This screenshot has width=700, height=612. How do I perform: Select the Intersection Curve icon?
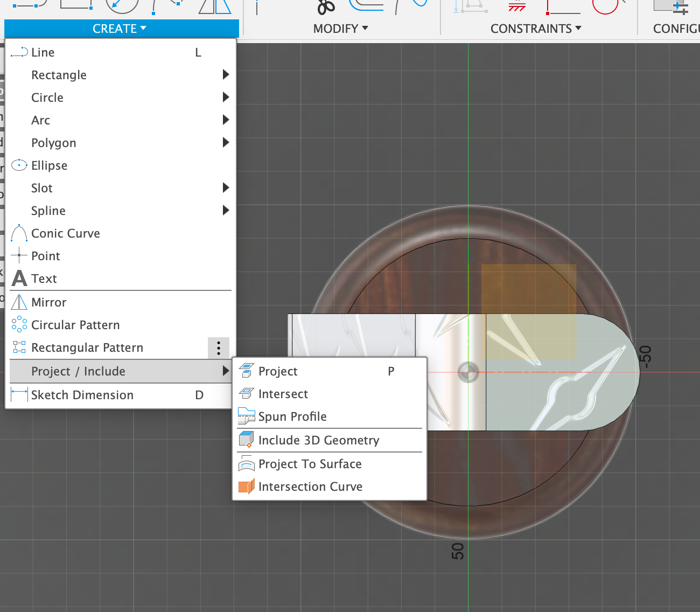(x=246, y=486)
